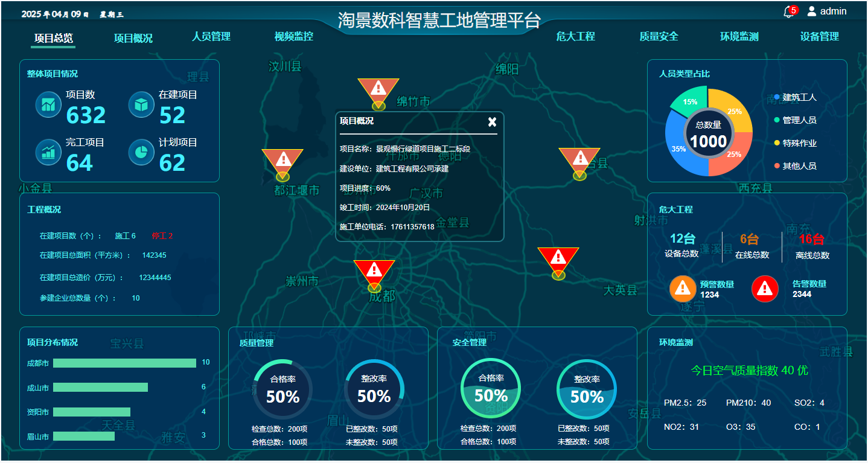Switch to the 项目总览 tab
868x463 pixels.
[x=53, y=38]
